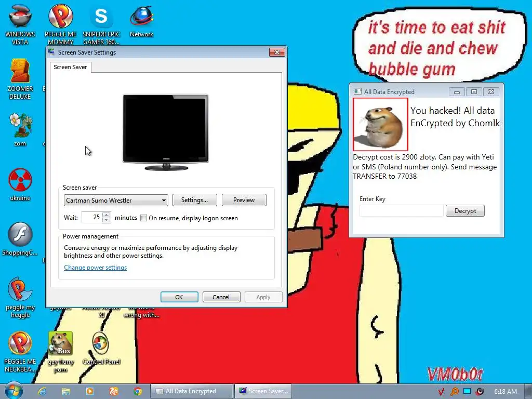
Task: Click the Wait minutes value field
Action: point(92,218)
